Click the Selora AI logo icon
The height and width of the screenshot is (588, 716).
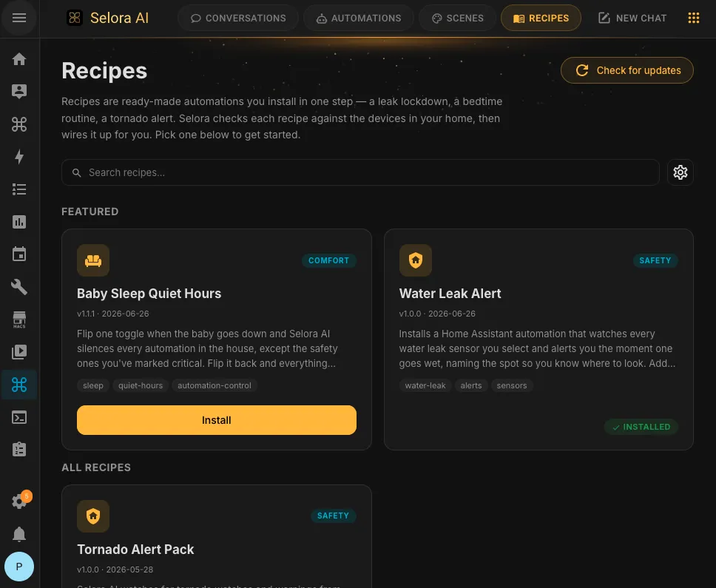75,18
